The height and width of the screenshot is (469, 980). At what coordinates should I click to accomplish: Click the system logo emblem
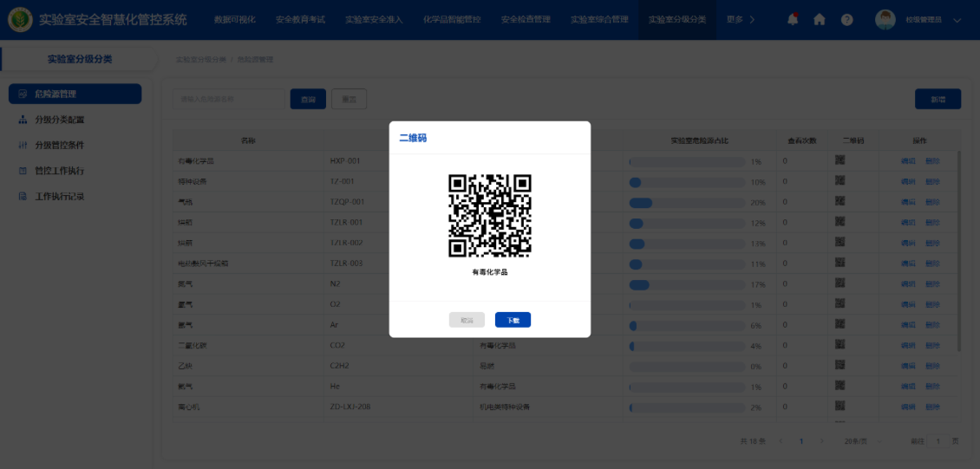tap(21, 19)
